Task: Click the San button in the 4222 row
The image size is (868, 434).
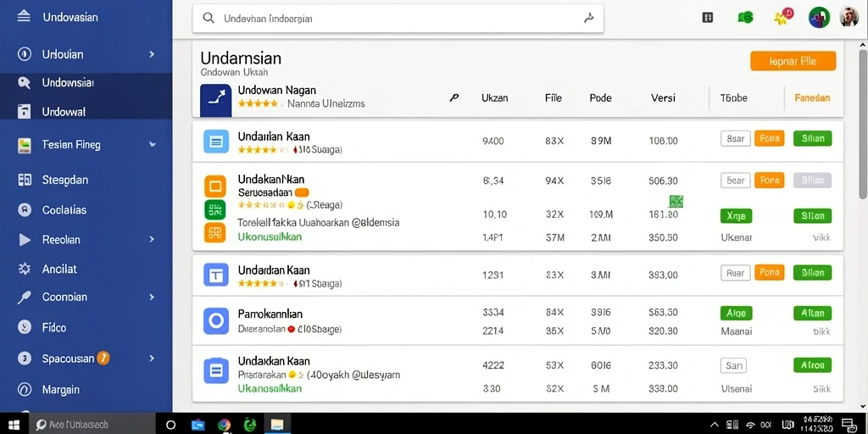Action: point(734,365)
